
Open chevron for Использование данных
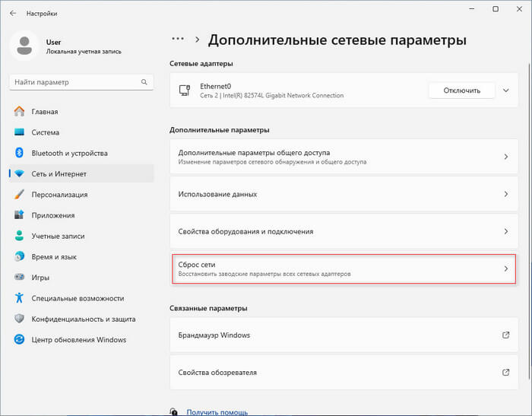[x=506, y=194]
